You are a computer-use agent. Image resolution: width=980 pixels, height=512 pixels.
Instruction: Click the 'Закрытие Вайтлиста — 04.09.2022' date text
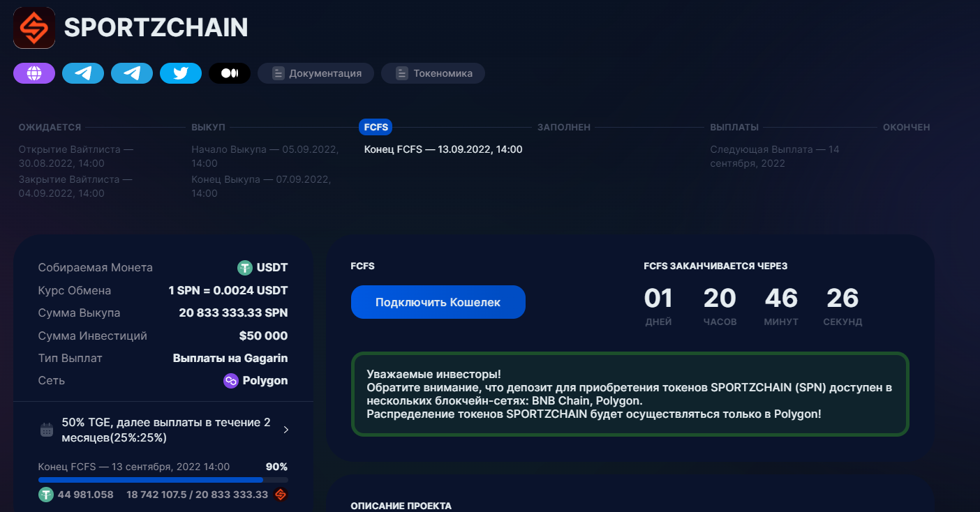pyautogui.click(x=75, y=186)
